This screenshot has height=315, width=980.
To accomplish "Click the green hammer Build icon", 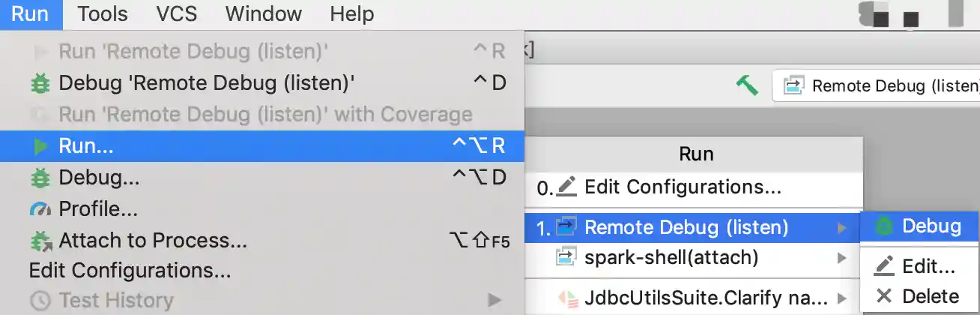I will [x=747, y=85].
